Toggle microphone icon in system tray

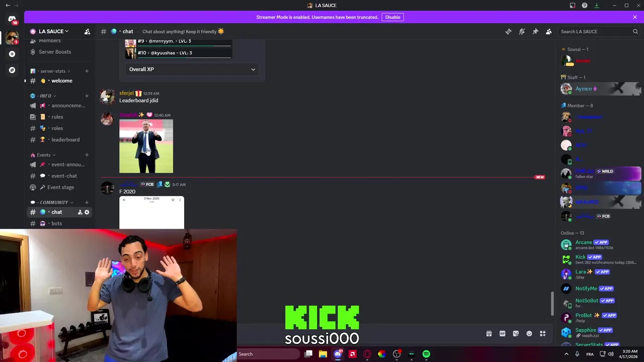tap(577, 354)
